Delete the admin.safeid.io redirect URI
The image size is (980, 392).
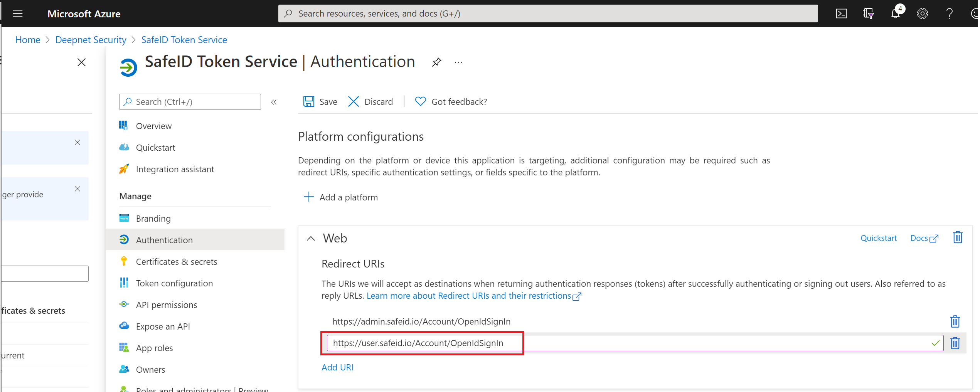click(955, 321)
